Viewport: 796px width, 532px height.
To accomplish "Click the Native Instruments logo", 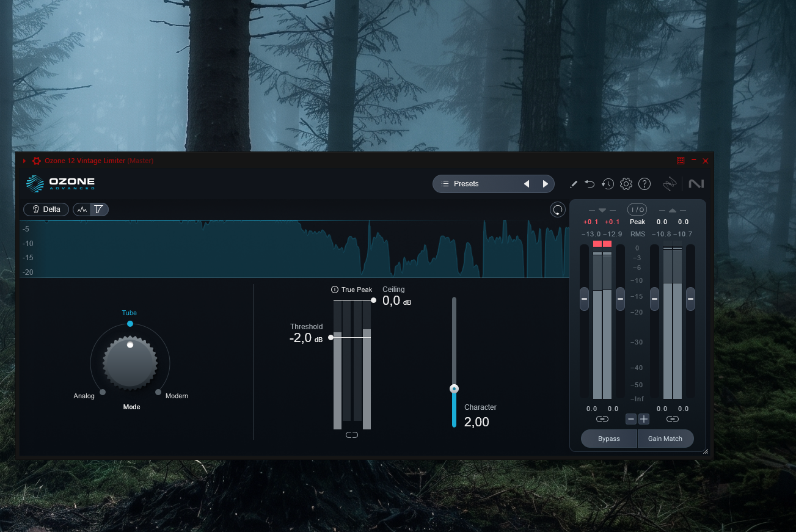I will tap(696, 184).
